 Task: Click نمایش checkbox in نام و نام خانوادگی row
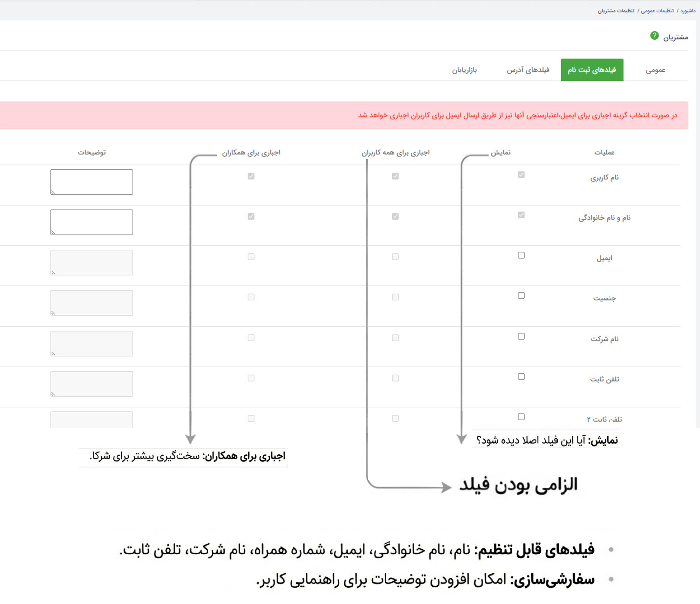[x=521, y=215]
